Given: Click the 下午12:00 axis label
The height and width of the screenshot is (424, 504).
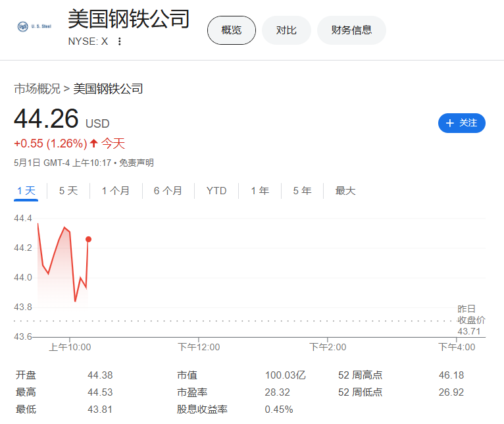Looking at the screenshot, I should tap(199, 347).
